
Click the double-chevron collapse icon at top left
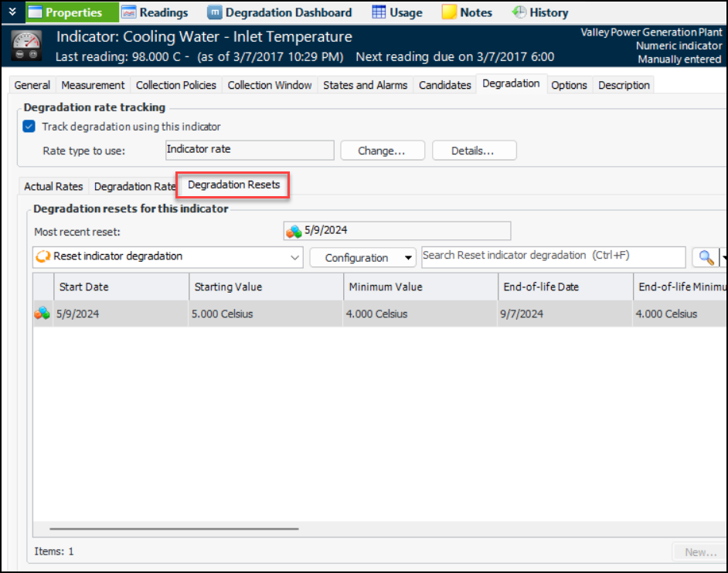(x=12, y=12)
